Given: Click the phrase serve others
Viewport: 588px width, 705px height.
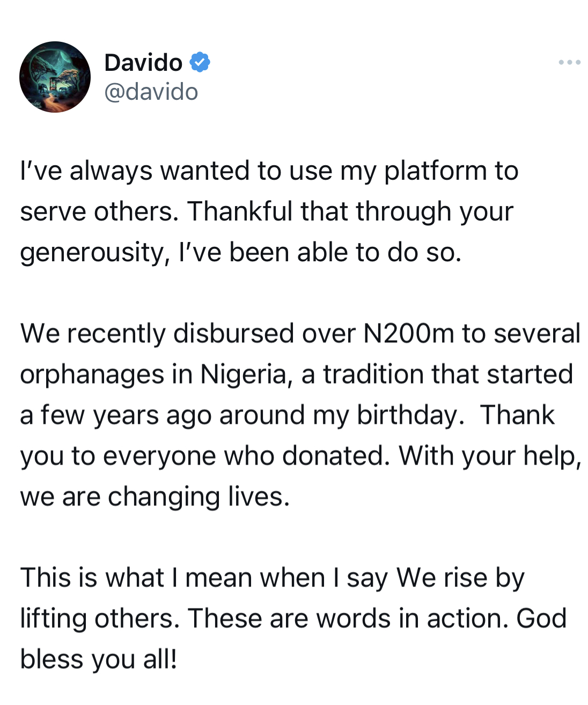Looking at the screenshot, I should pyautogui.click(x=99, y=212).
